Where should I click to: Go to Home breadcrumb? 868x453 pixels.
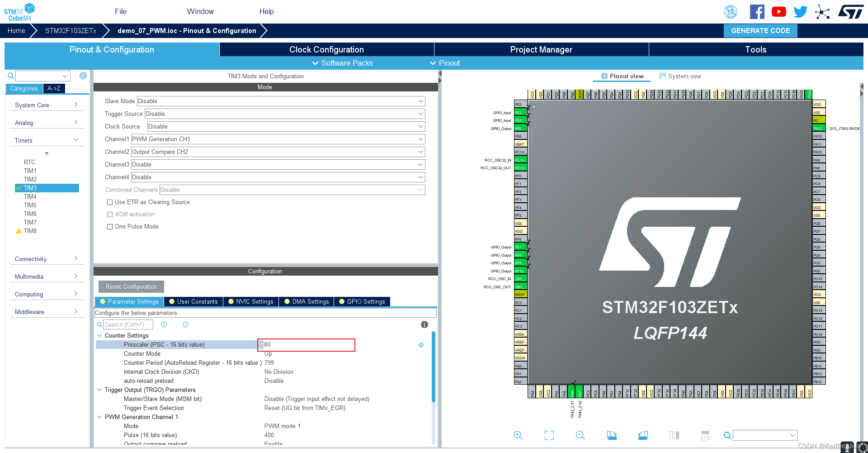(16, 31)
